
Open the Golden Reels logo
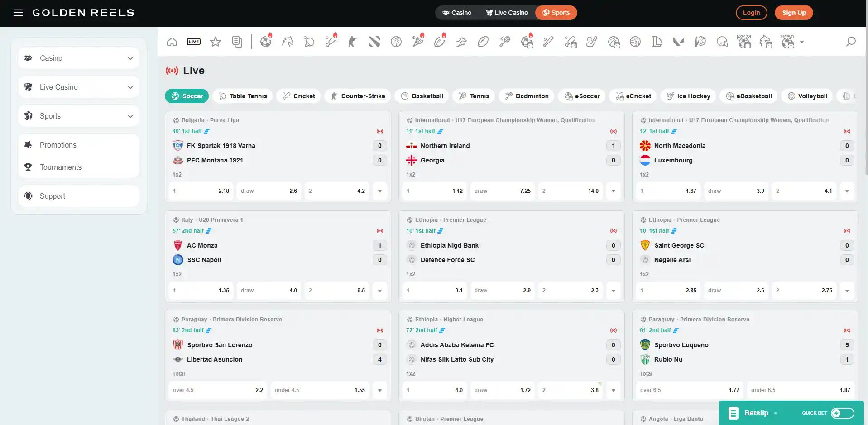(83, 13)
